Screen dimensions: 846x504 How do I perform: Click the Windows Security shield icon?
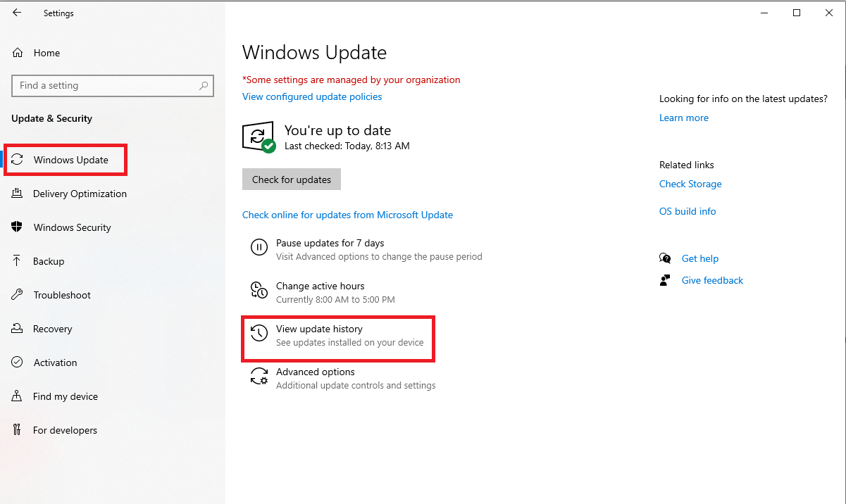pyautogui.click(x=18, y=227)
